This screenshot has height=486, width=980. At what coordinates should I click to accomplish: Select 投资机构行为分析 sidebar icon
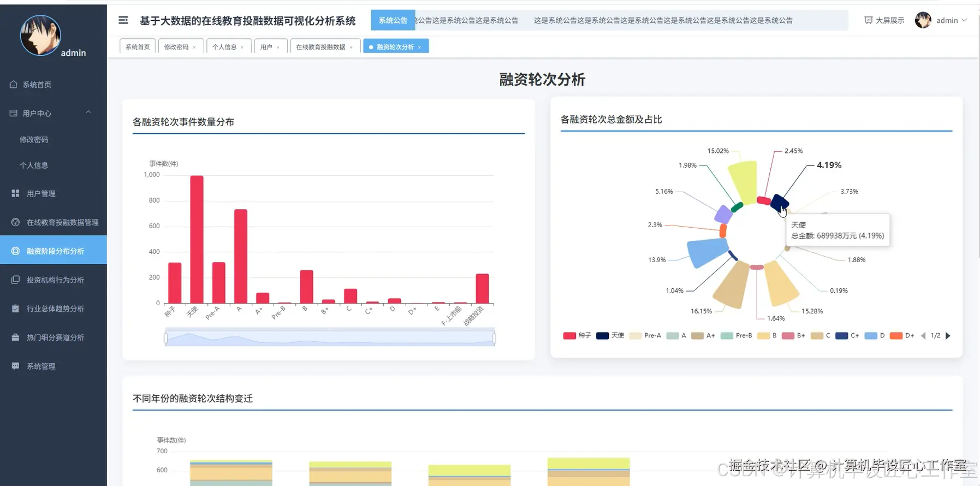click(x=15, y=280)
